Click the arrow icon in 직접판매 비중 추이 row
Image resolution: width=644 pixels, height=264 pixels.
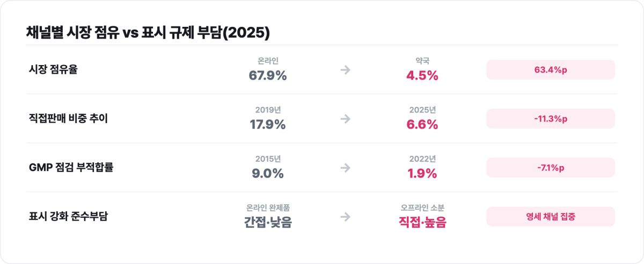point(346,119)
